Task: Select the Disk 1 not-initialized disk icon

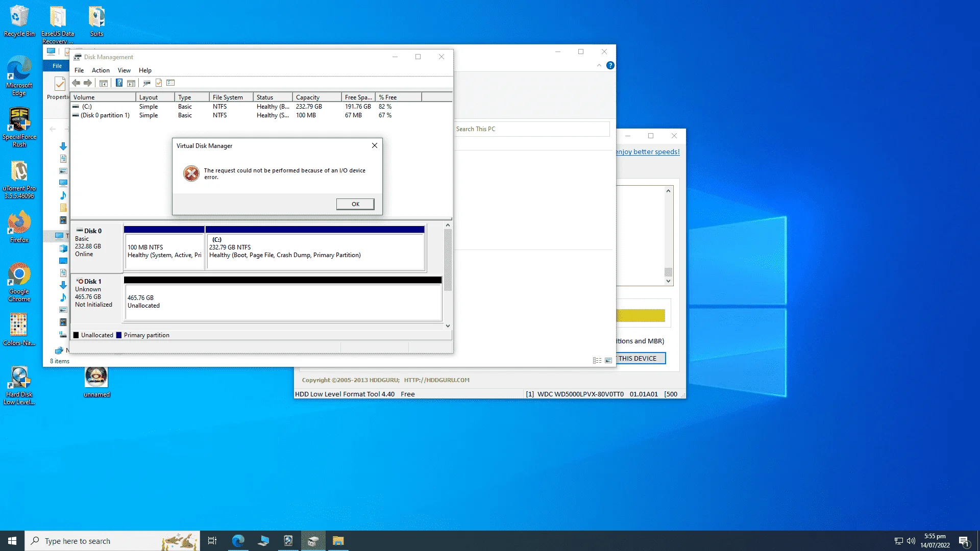Action: (80, 281)
